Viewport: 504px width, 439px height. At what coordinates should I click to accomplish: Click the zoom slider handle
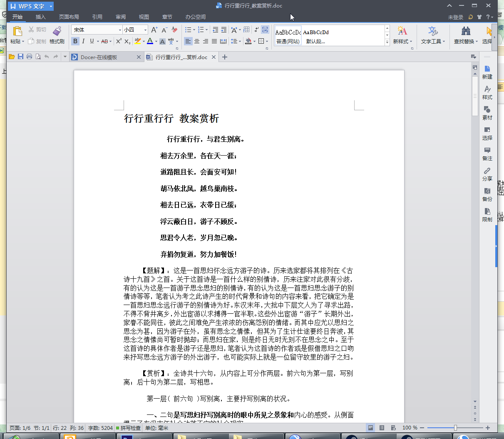(x=455, y=428)
